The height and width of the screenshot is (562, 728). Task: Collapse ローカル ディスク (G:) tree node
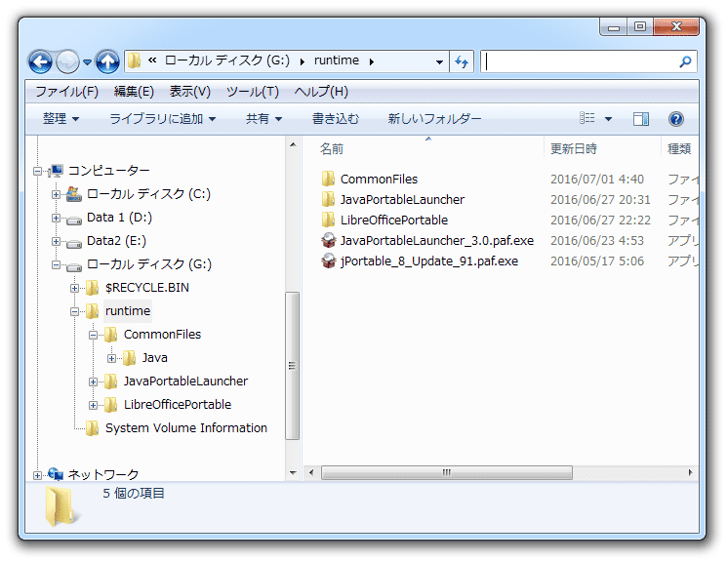(x=57, y=264)
